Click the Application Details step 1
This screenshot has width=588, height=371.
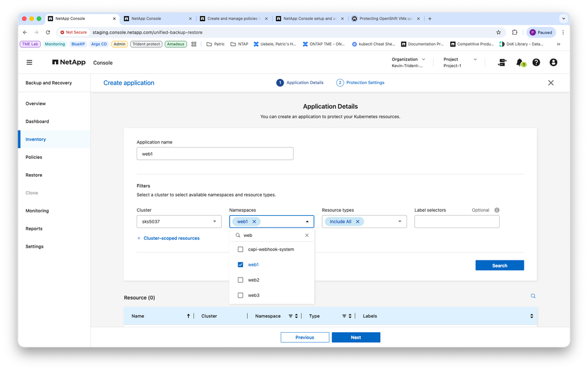click(x=300, y=82)
